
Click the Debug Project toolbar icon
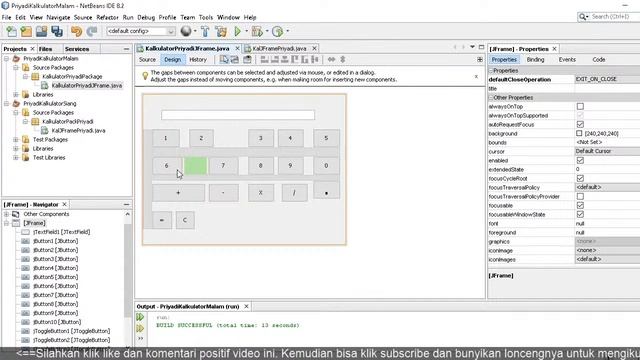tap(257, 31)
